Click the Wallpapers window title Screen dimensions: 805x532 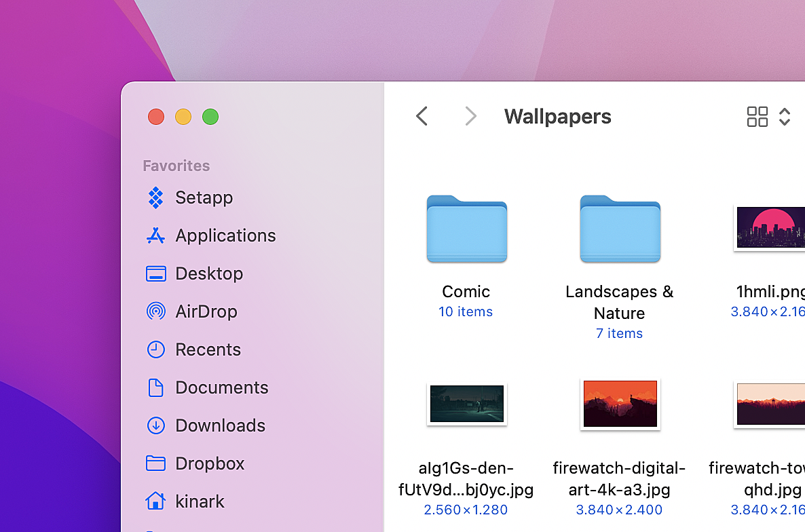click(557, 117)
